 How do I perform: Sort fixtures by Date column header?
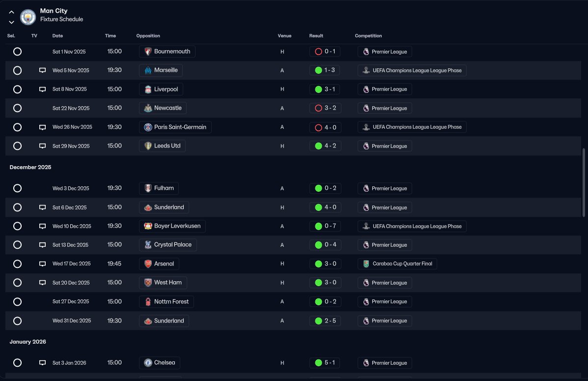(57, 36)
